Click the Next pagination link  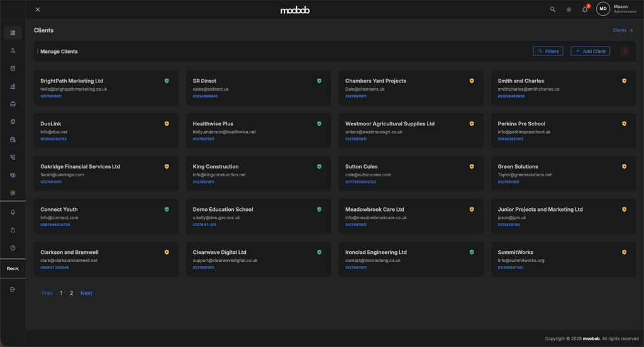86,293
